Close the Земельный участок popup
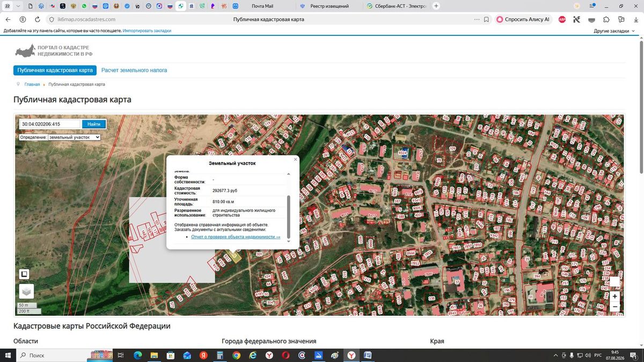Viewport: 644px width, 362px height. pyautogui.click(x=295, y=159)
